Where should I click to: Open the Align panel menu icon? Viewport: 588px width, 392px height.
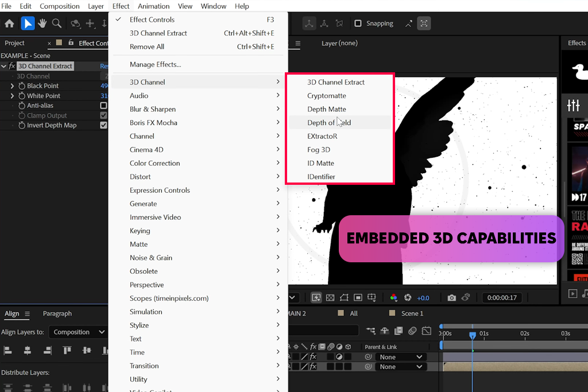pyautogui.click(x=27, y=314)
